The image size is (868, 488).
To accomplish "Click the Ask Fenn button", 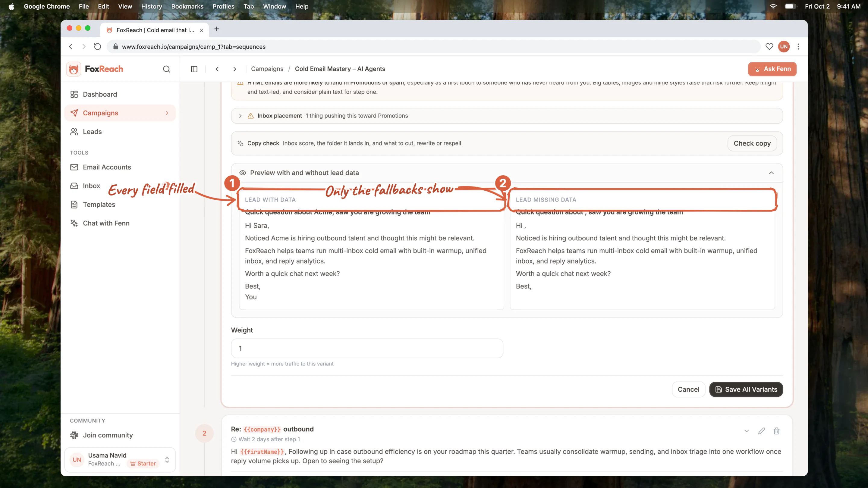I will pyautogui.click(x=772, y=69).
